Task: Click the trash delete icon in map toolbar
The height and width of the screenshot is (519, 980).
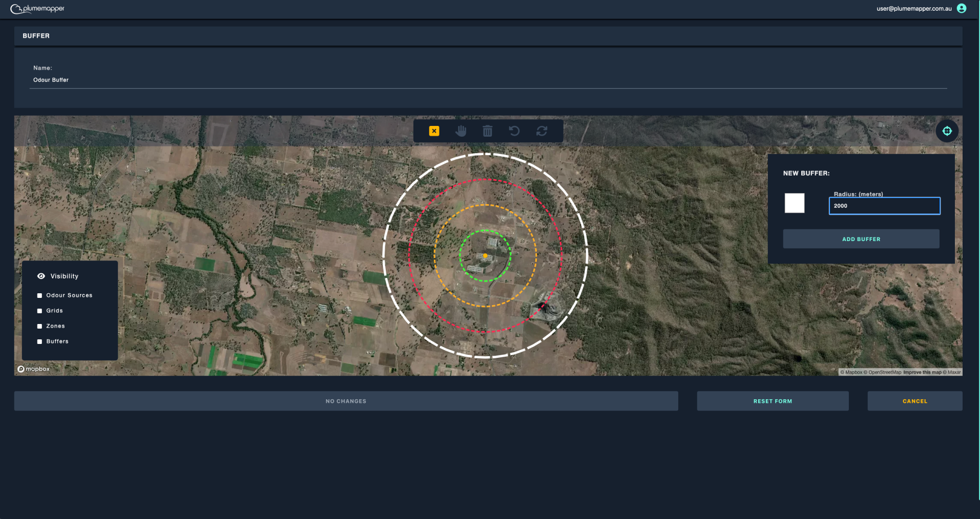Action: coord(488,131)
